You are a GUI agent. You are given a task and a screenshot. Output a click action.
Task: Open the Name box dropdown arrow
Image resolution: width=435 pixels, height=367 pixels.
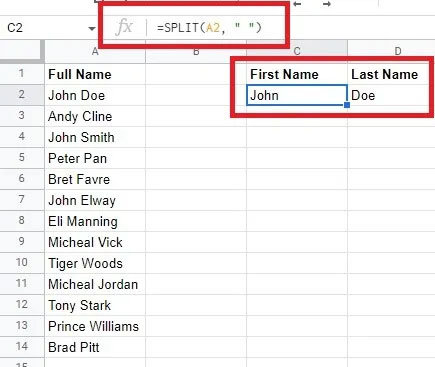click(x=92, y=29)
